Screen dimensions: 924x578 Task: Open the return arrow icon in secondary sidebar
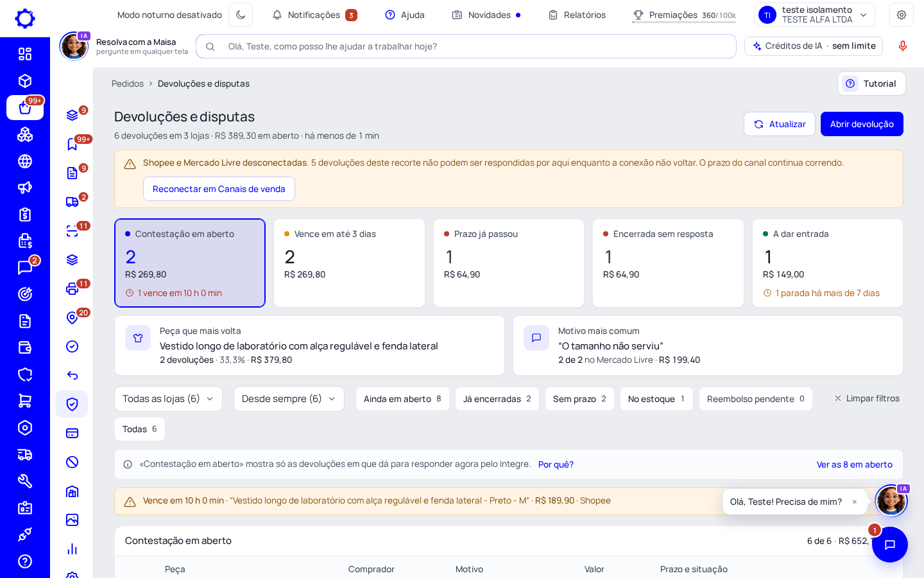click(73, 375)
